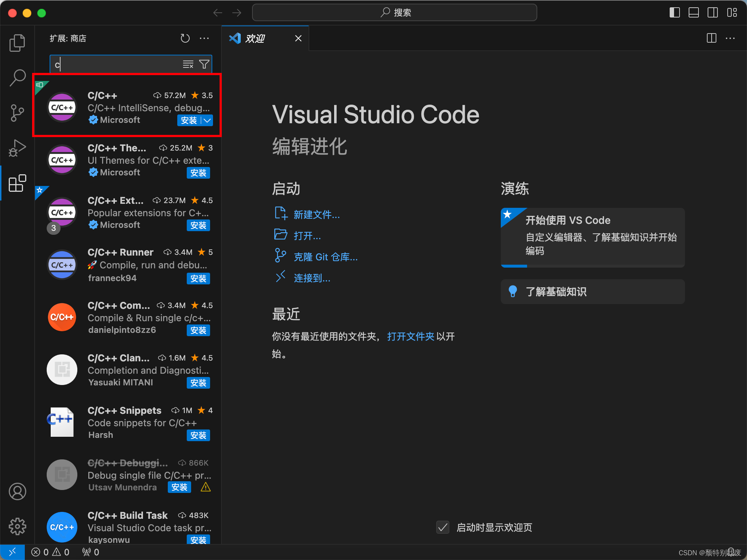Viewport: 747px width, 560px height.
Task: Open the 开始使用 VS Code walkthrough
Action: click(593, 237)
